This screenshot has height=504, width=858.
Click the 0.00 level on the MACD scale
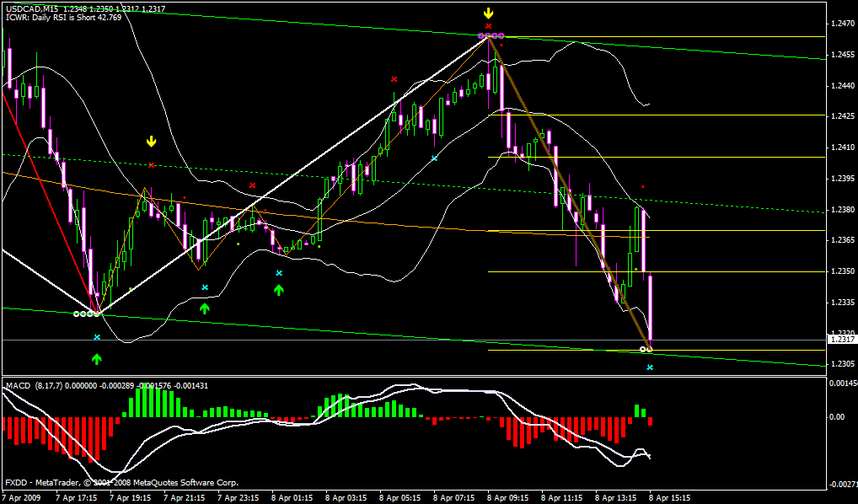click(x=837, y=417)
